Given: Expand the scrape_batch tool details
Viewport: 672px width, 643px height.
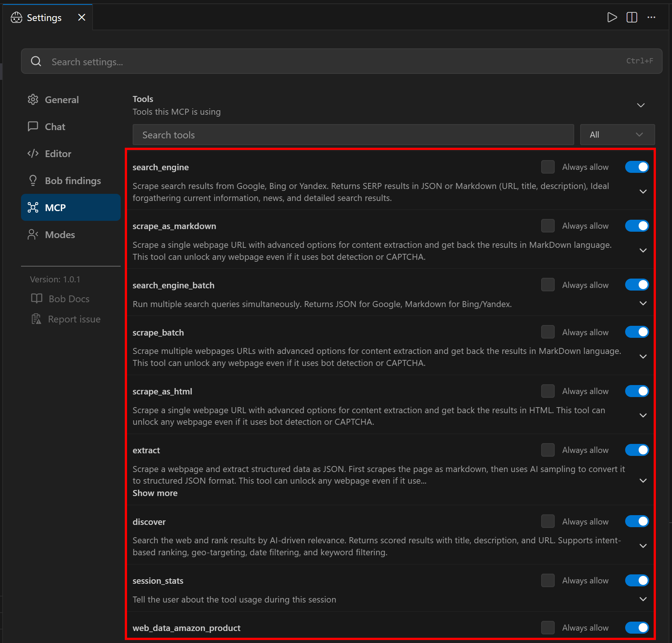Looking at the screenshot, I should coord(643,357).
